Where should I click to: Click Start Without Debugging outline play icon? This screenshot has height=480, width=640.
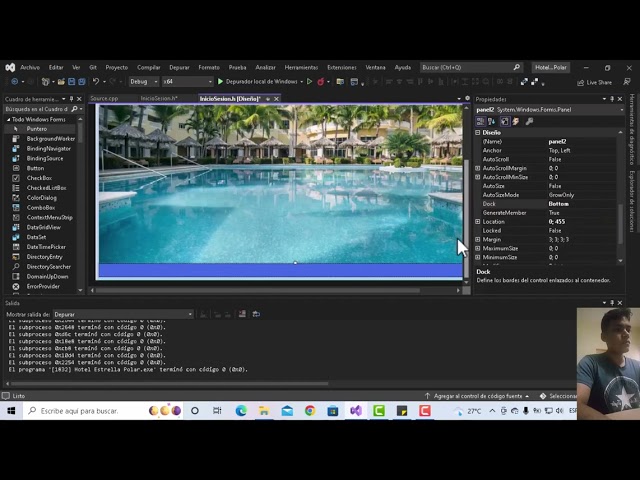(310, 82)
